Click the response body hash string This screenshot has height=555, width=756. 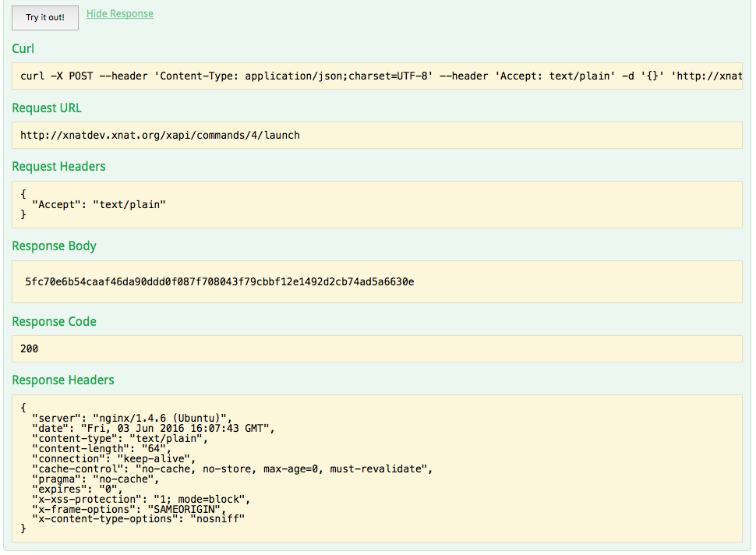pyautogui.click(x=219, y=281)
